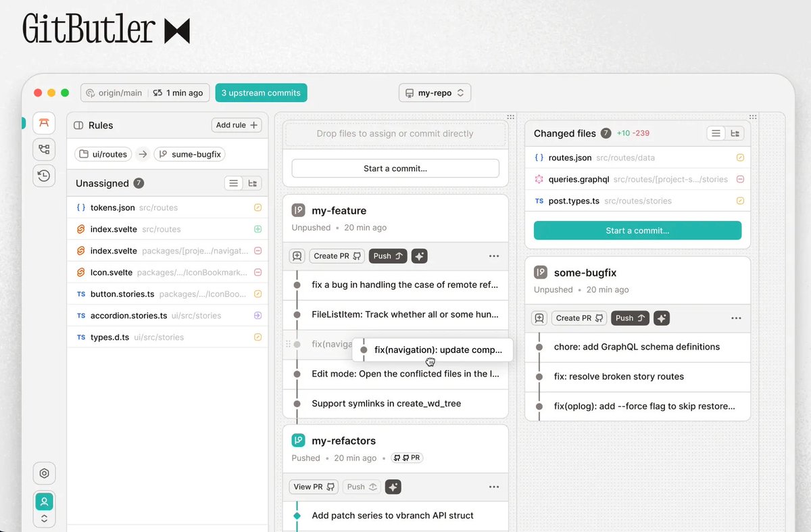Select commit 'fix: resolve broken story routes'
Viewport: 811px width, 532px height.
pos(638,377)
